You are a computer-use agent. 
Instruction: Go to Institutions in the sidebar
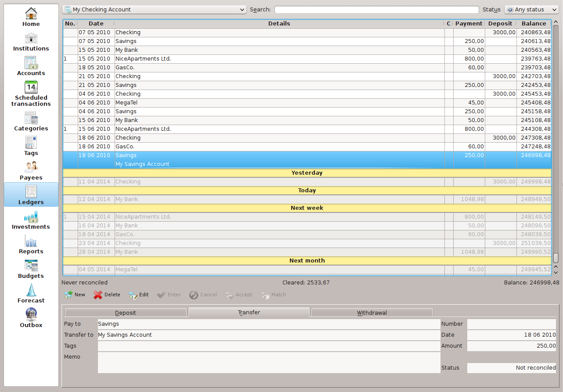click(31, 42)
